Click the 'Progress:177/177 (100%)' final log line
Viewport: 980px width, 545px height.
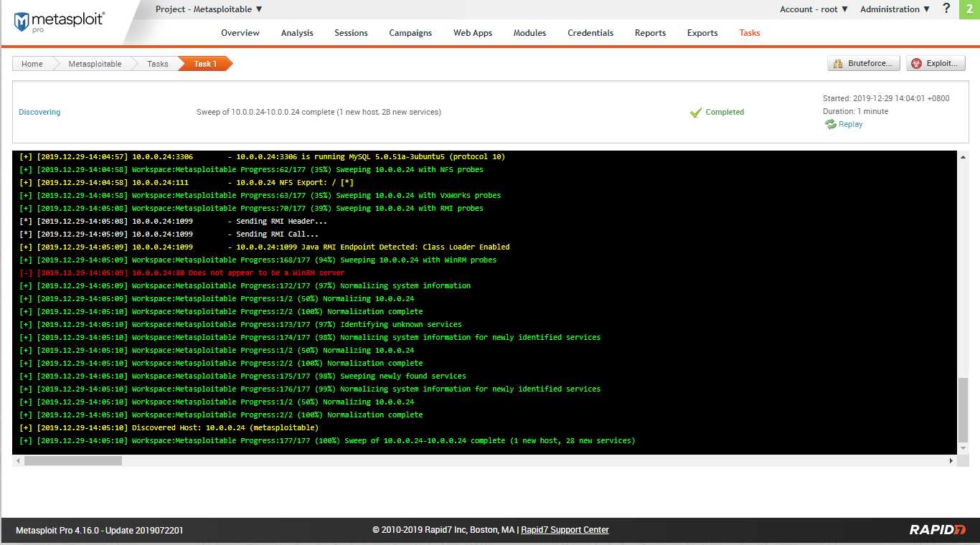[328, 441]
